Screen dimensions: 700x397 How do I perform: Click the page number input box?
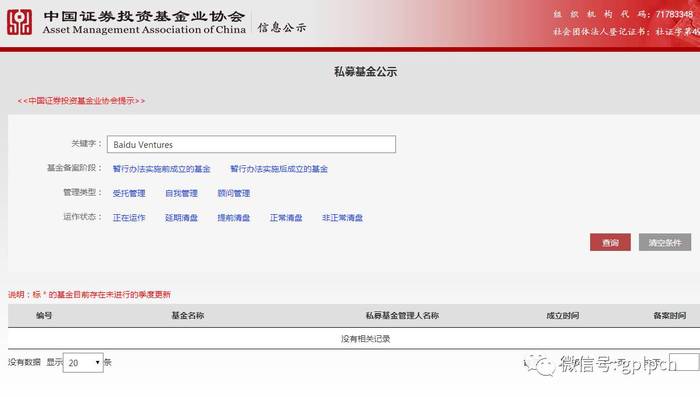tap(684, 362)
